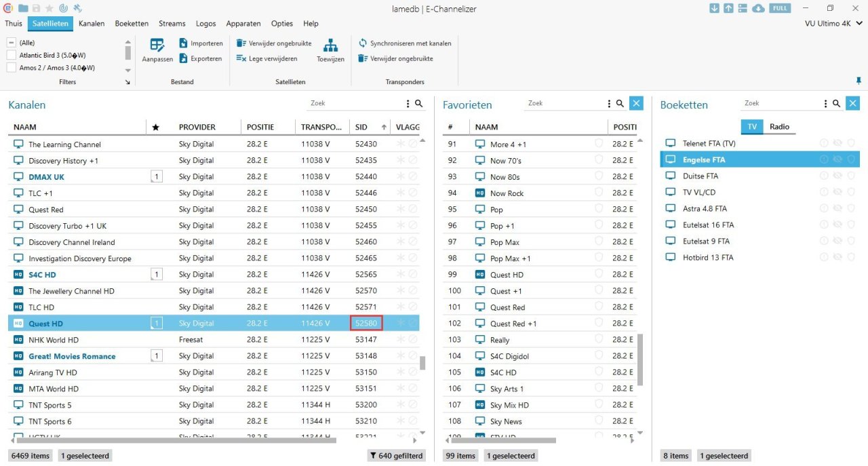Open the Kanalen ribbon tab

92,24
